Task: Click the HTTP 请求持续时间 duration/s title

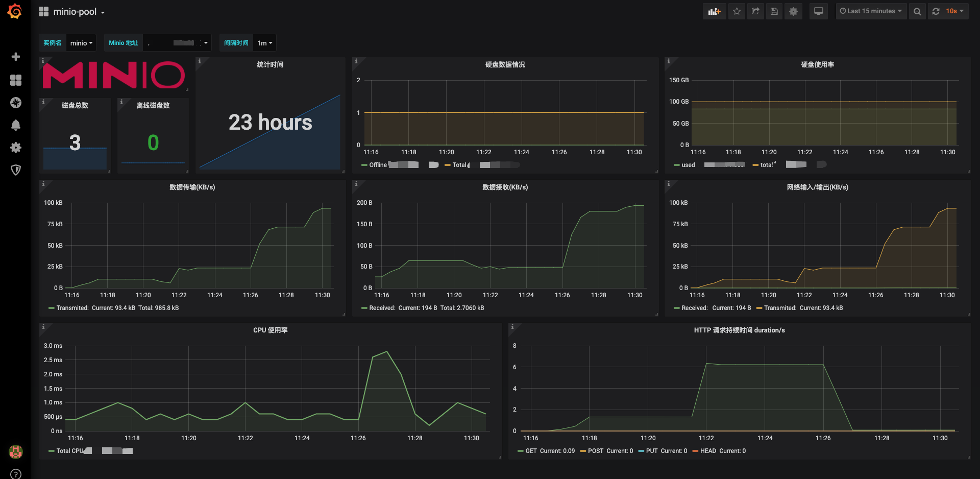Action: pyautogui.click(x=740, y=330)
